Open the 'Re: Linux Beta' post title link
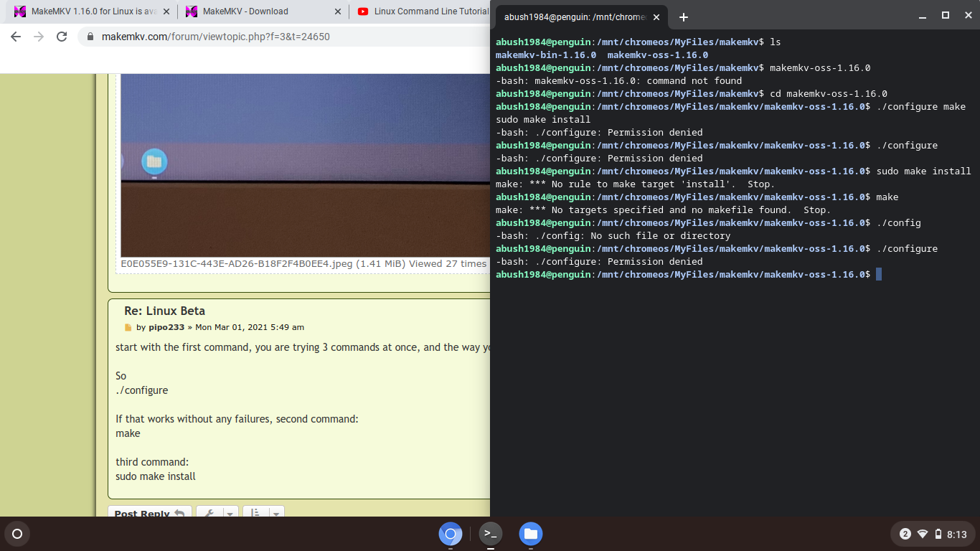Screen dimensions: 980x551 point(164,311)
